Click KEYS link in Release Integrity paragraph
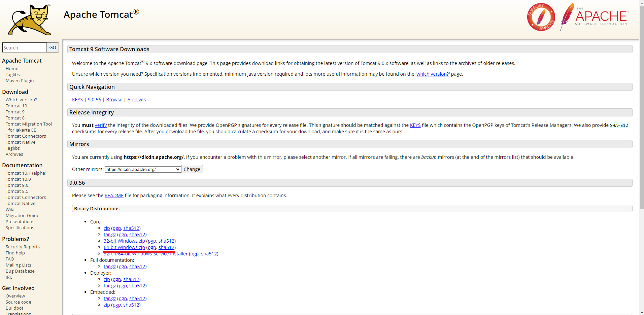The image size is (644, 315). [x=415, y=125]
